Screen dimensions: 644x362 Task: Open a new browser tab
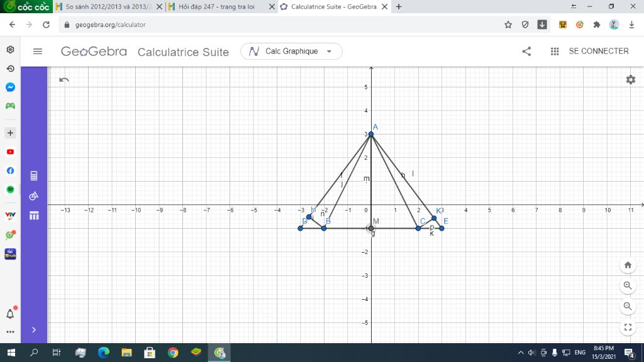[x=398, y=6]
